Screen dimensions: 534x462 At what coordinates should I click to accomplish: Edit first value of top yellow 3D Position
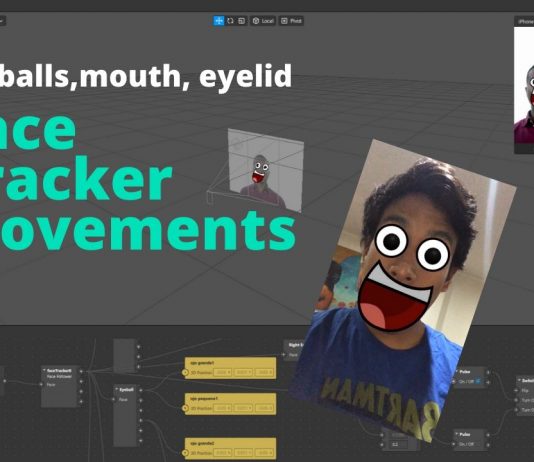[223, 372]
